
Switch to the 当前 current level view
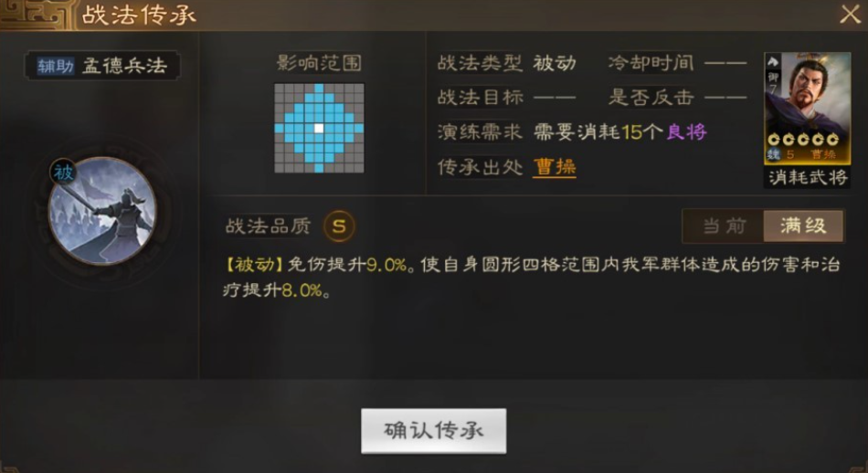point(724,226)
